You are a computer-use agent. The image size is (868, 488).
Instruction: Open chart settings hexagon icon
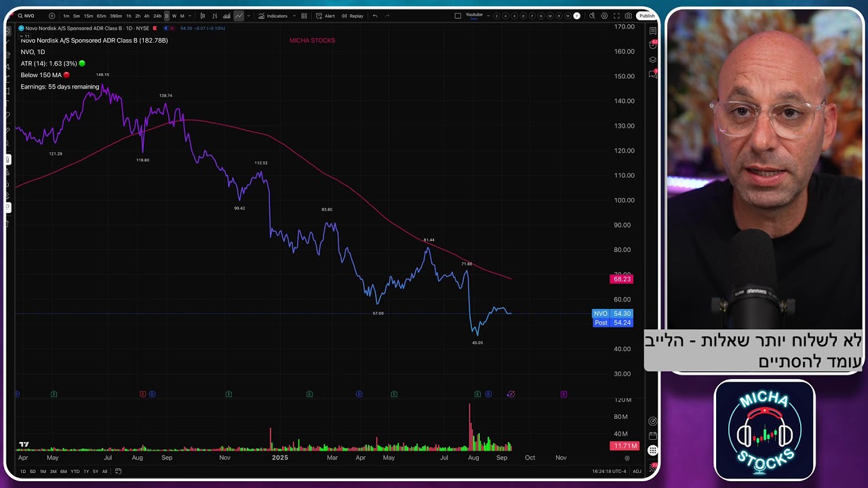click(x=604, y=16)
